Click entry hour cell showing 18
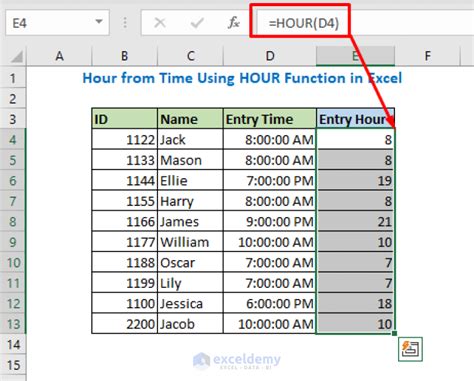This screenshot has width=474, height=381. coord(355,304)
